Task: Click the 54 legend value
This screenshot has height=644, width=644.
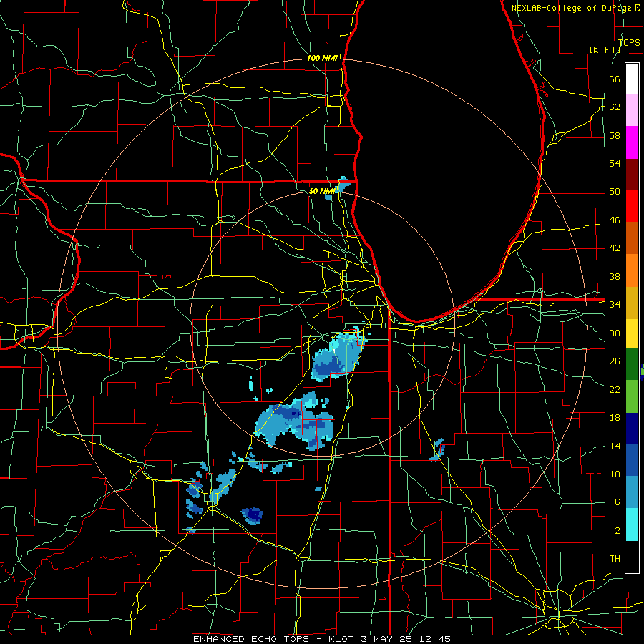Action: tap(615, 163)
